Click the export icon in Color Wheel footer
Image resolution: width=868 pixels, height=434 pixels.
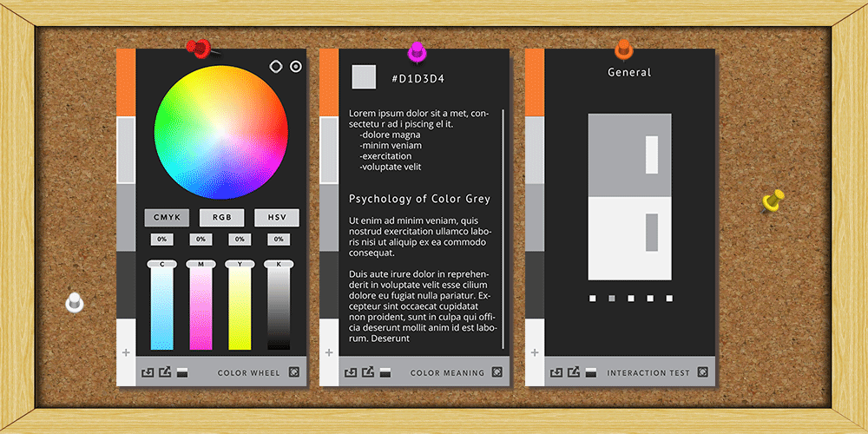[163, 373]
